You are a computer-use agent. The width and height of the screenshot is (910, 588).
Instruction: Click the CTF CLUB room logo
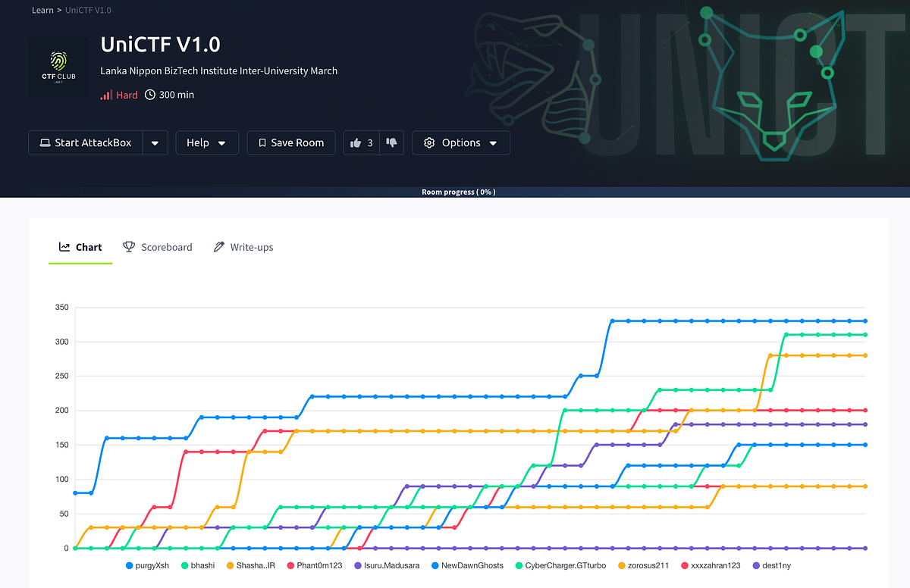pyautogui.click(x=58, y=67)
